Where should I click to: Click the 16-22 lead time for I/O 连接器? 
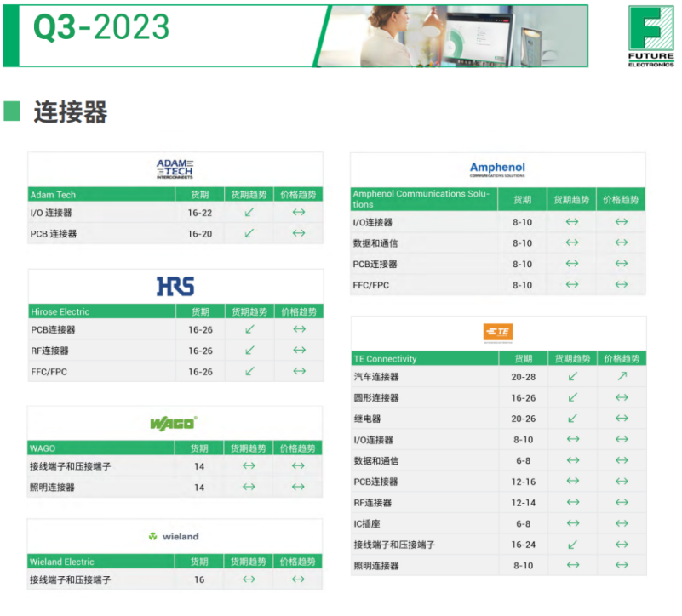tap(200, 213)
